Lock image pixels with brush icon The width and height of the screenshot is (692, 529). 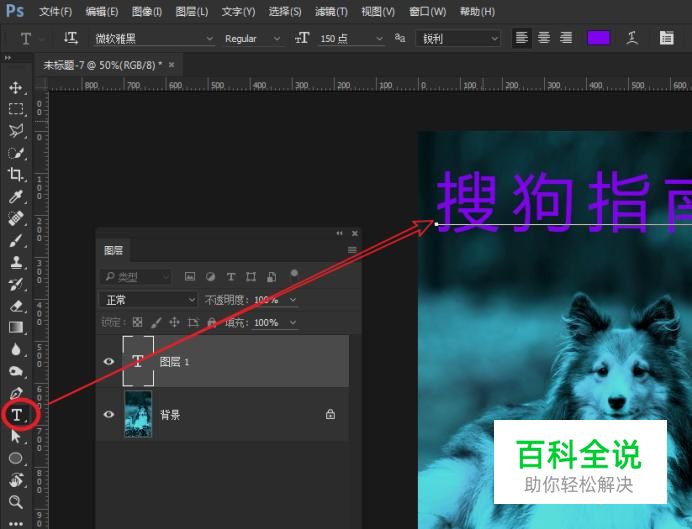(156, 323)
